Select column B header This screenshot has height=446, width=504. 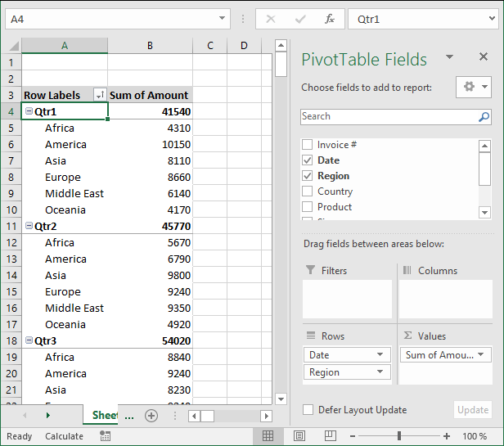(x=150, y=46)
